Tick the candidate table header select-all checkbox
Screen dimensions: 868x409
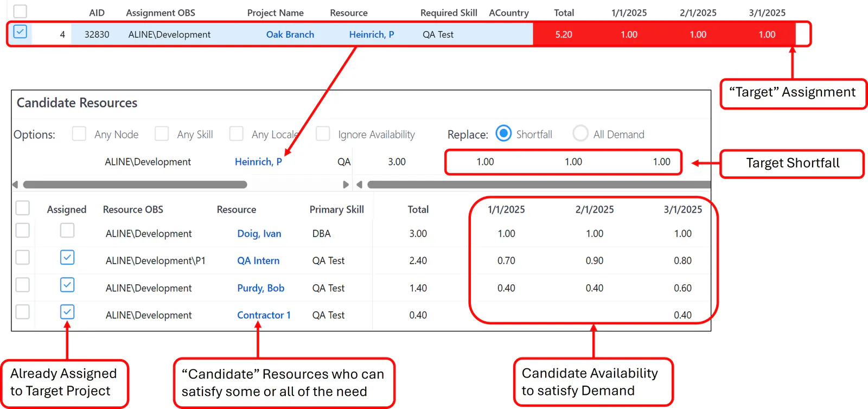23,208
